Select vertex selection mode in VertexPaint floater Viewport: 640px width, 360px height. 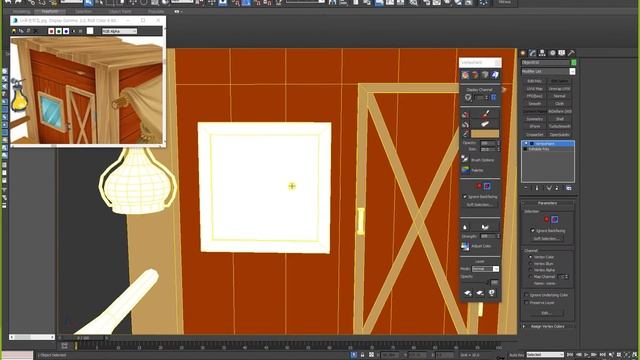[478, 186]
